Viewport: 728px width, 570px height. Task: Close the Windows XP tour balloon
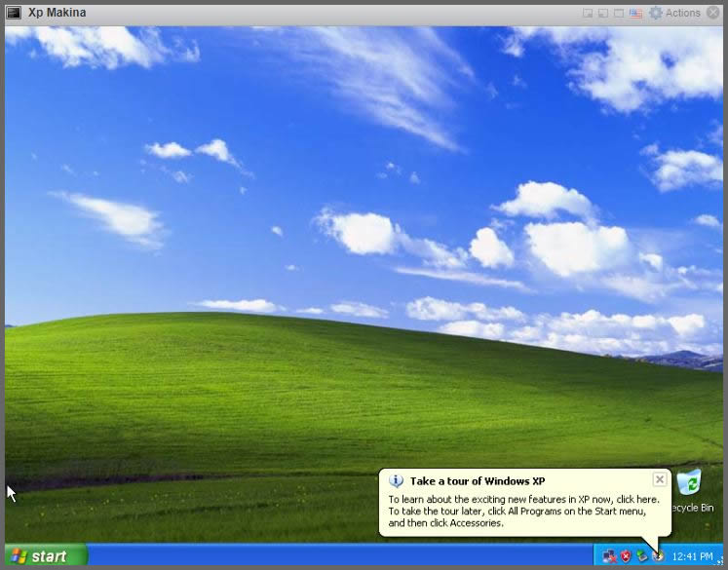click(659, 479)
